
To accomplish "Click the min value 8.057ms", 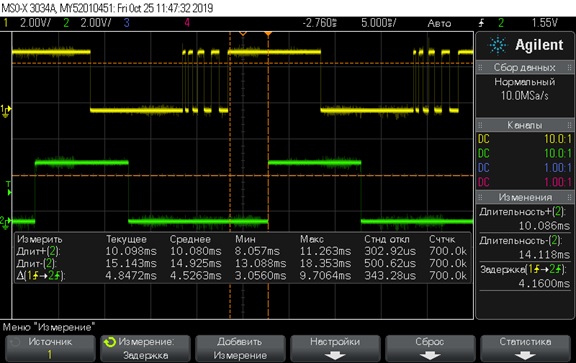I will [x=257, y=252].
